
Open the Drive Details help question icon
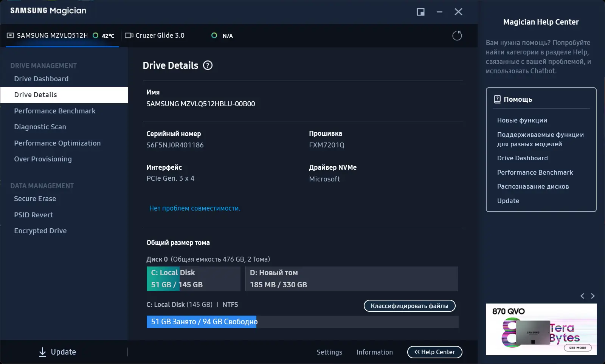click(x=208, y=65)
